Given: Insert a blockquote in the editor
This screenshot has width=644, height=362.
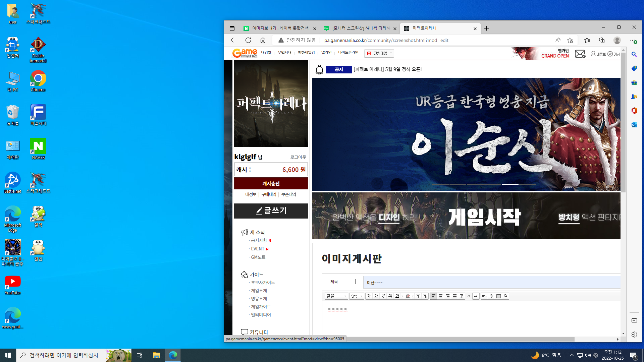Looking at the screenshot, I should pos(476,296).
